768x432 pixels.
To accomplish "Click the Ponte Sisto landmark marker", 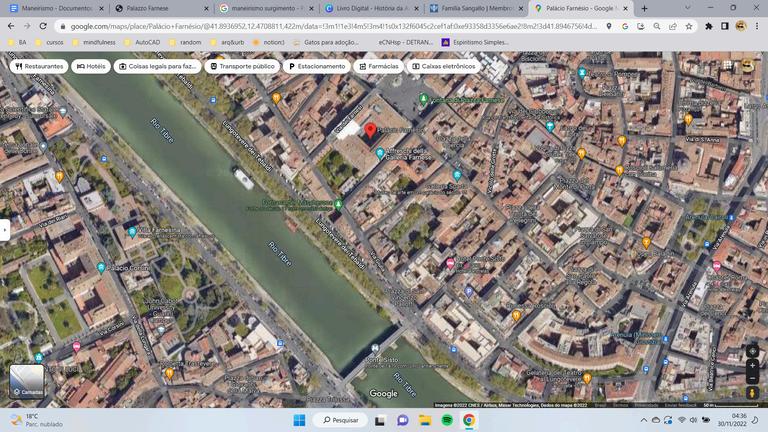I will pos(375,349).
